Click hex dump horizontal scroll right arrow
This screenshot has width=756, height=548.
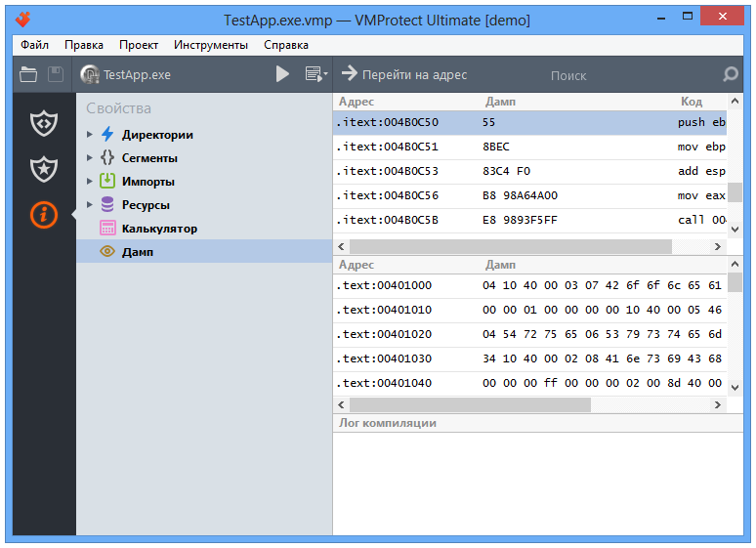718,404
